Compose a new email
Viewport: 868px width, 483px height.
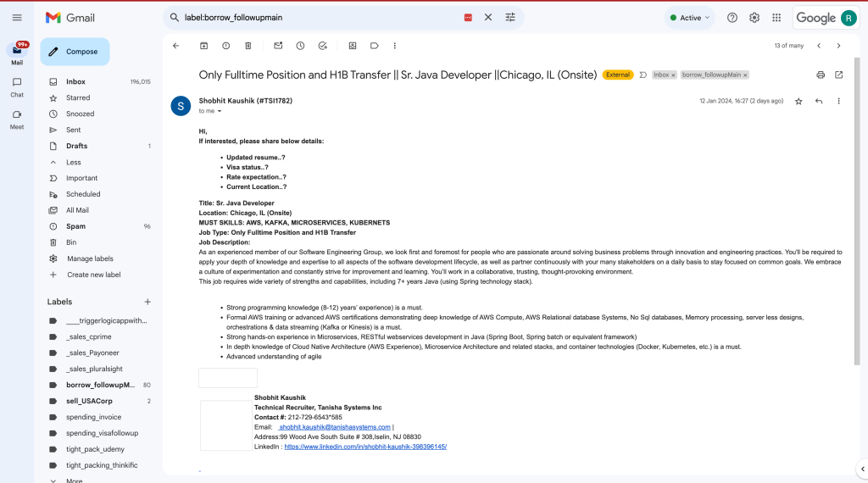(x=75, y=52)
